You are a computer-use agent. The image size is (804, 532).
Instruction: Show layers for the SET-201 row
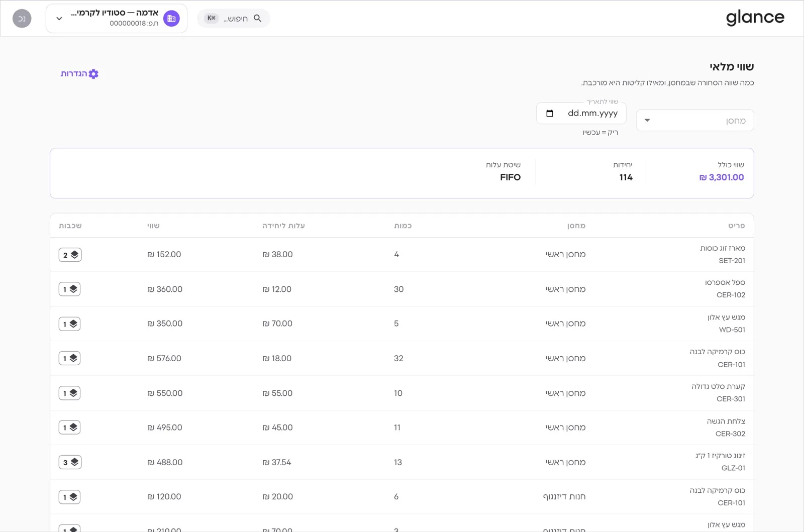tap(70, 255)
